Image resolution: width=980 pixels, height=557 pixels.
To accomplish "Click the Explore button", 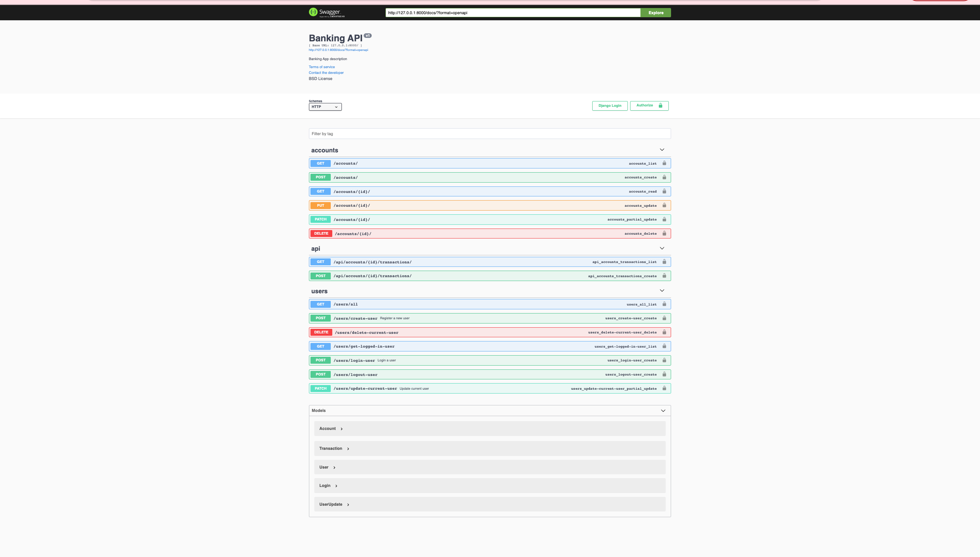I will pyautogui.click(x=655, y=13).
